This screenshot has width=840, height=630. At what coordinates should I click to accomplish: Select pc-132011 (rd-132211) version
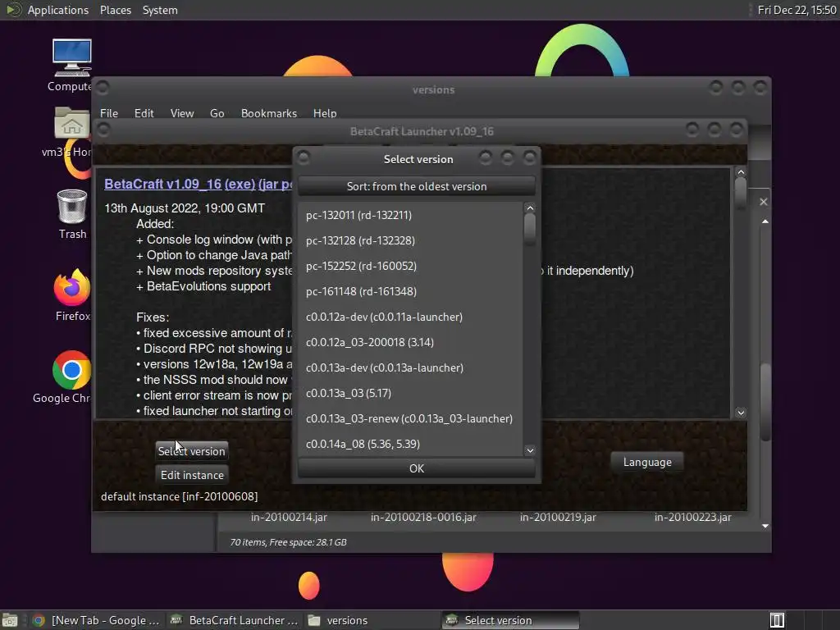coord(410,215)
